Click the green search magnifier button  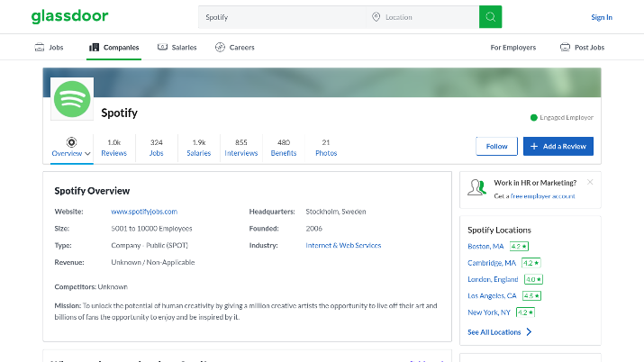coord(490,17)
